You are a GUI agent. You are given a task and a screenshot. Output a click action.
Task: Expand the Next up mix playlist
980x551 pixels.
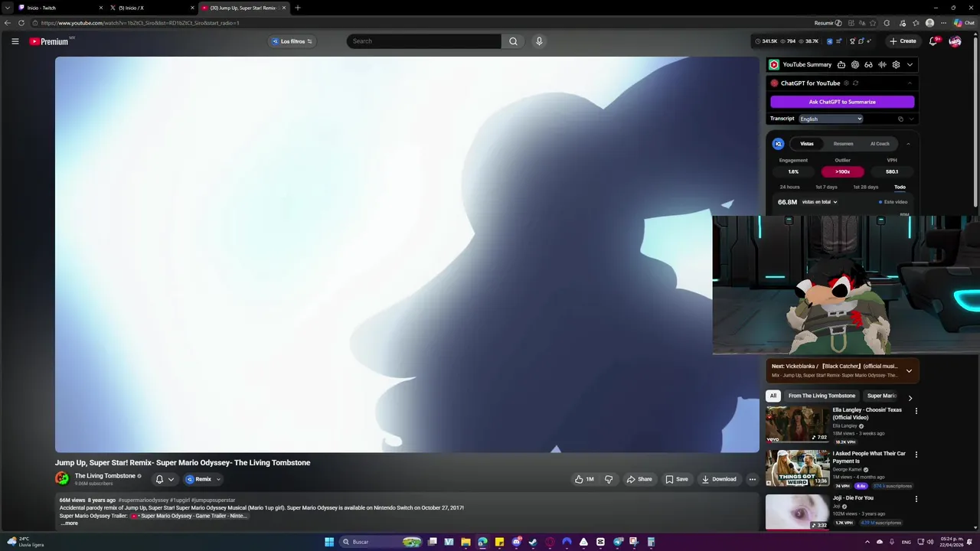tap(909, 370)
